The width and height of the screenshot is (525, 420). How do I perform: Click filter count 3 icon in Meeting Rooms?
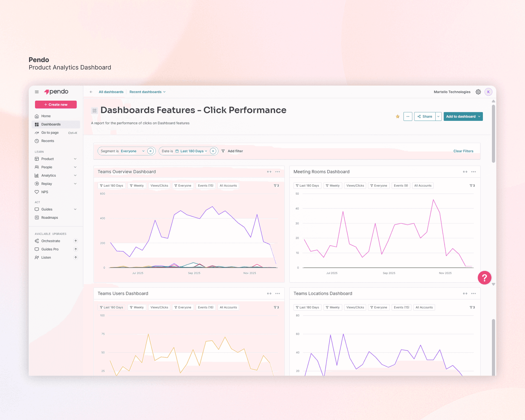tap(472, 186)
